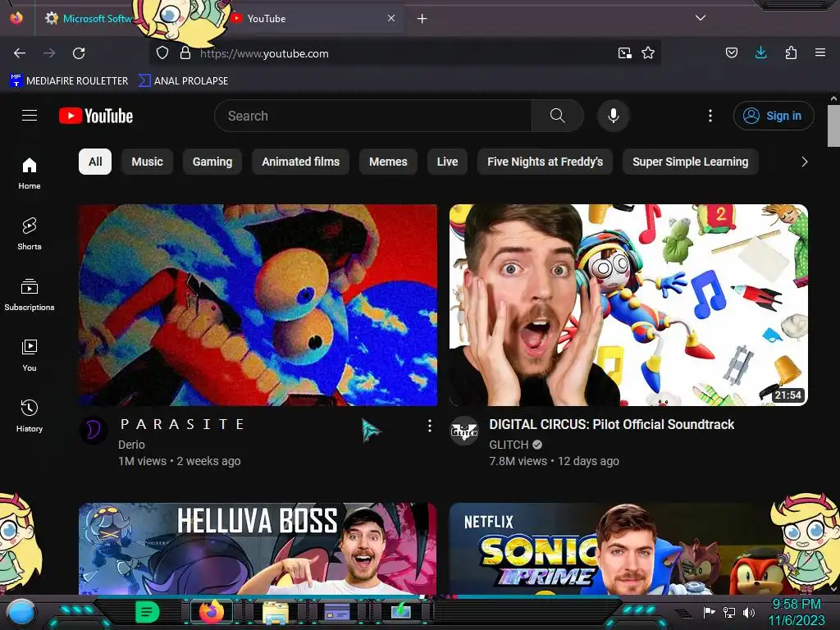Screen dimensions: 840x630
Task: Click the Save to Pocket icon
Action: 731,52
